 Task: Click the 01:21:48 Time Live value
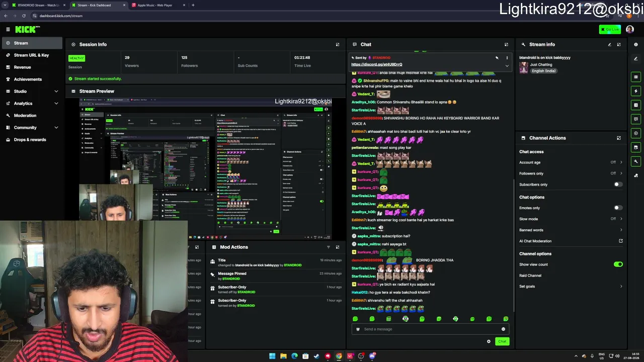coord(302,57)
